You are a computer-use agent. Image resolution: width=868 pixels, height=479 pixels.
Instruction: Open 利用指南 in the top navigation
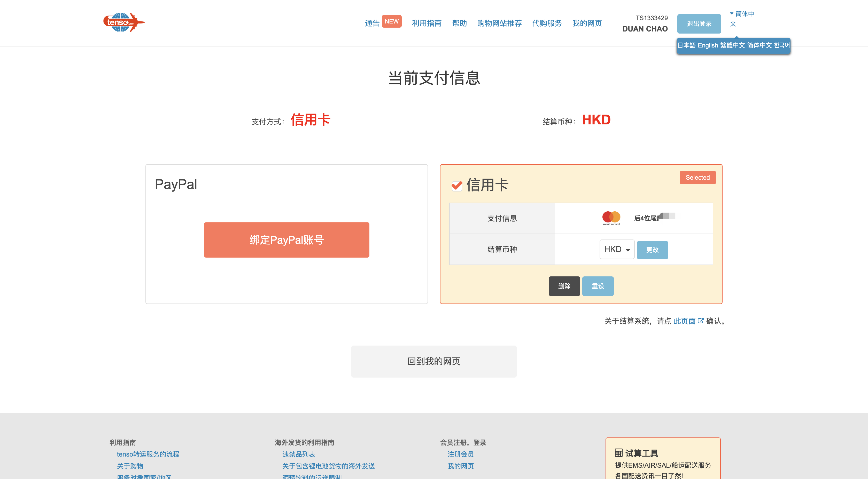pyautogui.click(x=427, y=23)
